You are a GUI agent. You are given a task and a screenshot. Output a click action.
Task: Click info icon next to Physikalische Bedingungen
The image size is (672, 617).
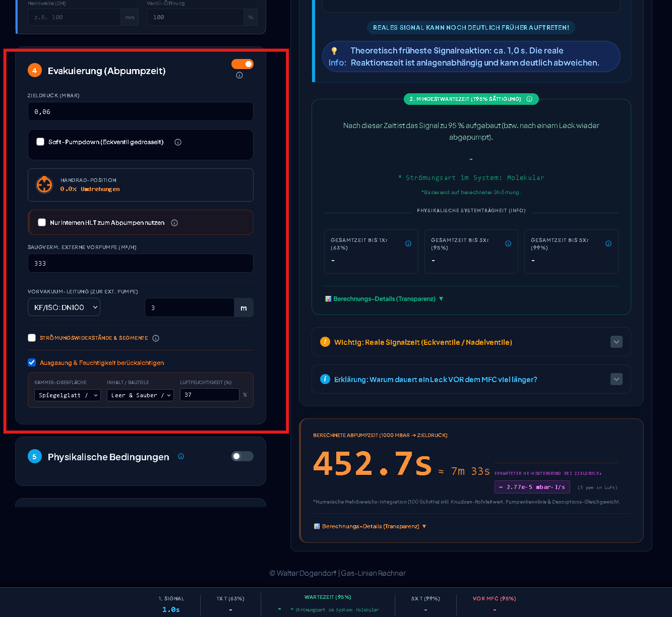181,456
